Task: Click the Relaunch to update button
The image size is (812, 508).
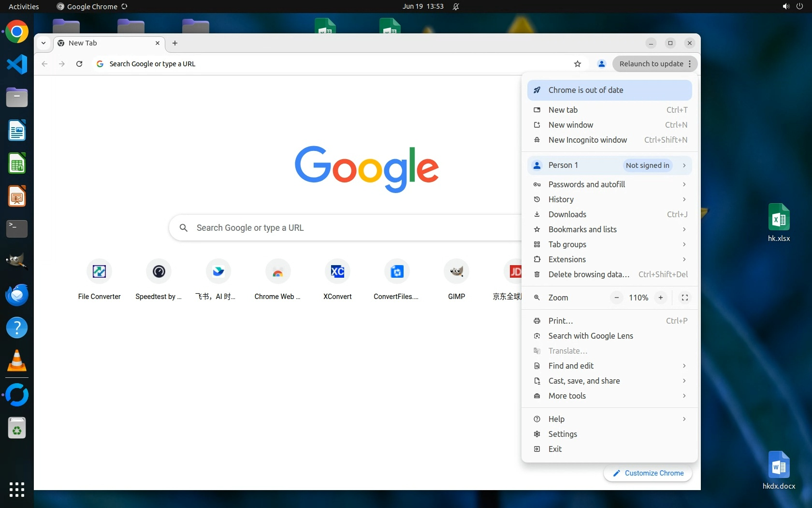Action: [x=651, y=64]
